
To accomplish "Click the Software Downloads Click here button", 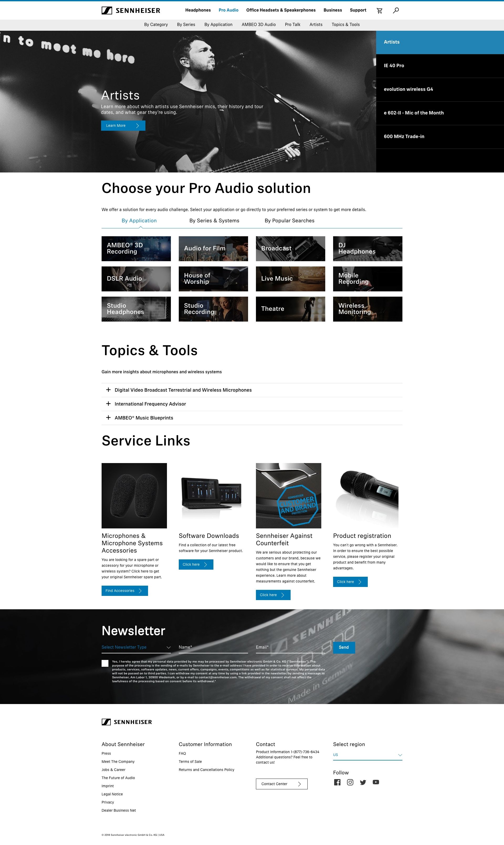I will (196, 564).
